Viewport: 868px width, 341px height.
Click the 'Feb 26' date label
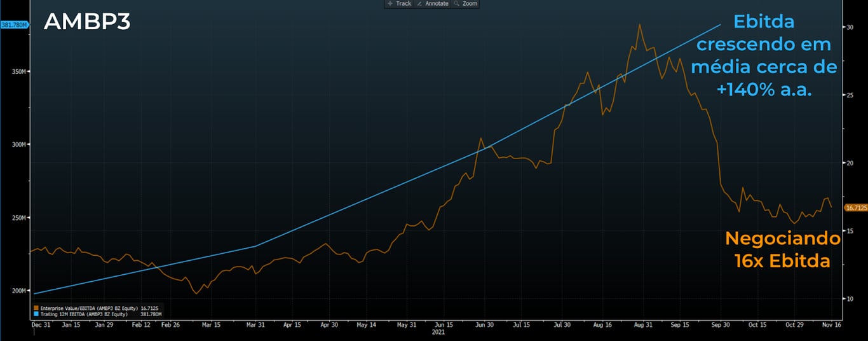click(x=171, y=324)
